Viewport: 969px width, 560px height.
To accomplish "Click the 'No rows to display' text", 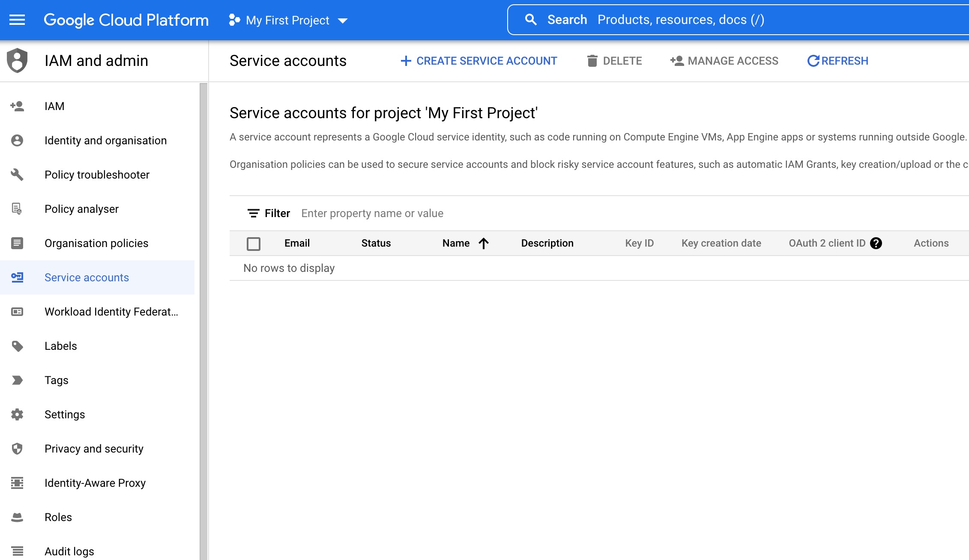I will pyautogui.click(x=289, y=268).
